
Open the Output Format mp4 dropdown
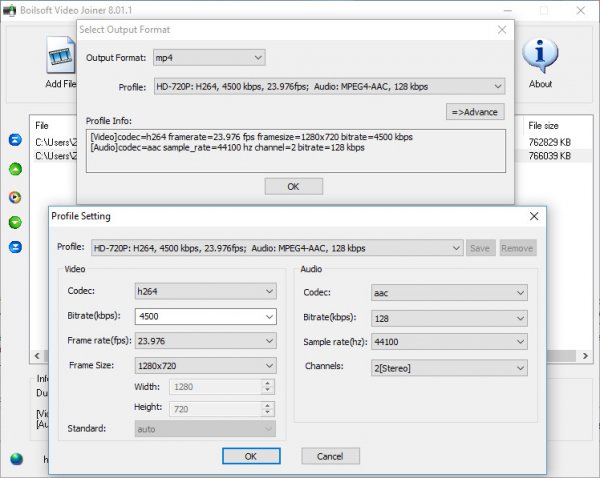click(x=209, y=58)
